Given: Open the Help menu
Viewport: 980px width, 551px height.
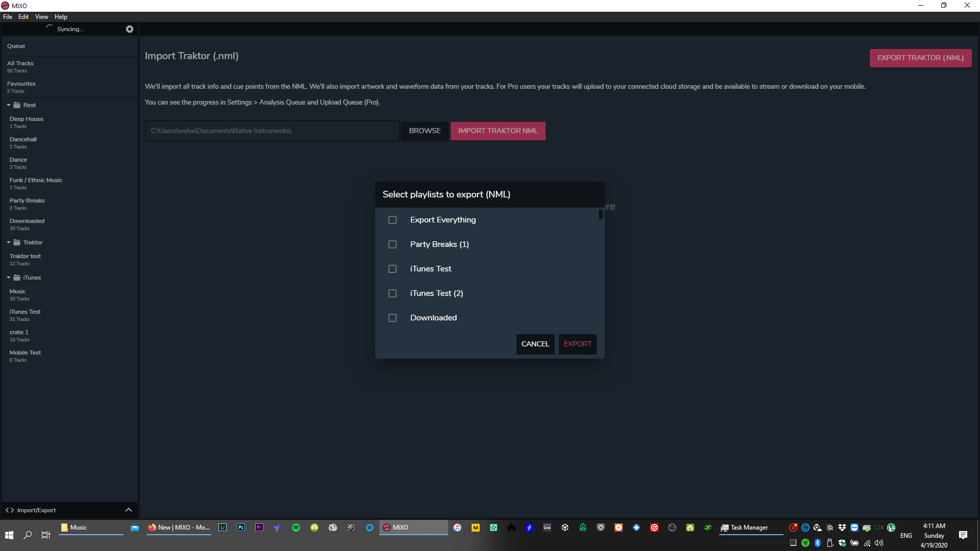Looking at the screenshot, I should 61,17.
